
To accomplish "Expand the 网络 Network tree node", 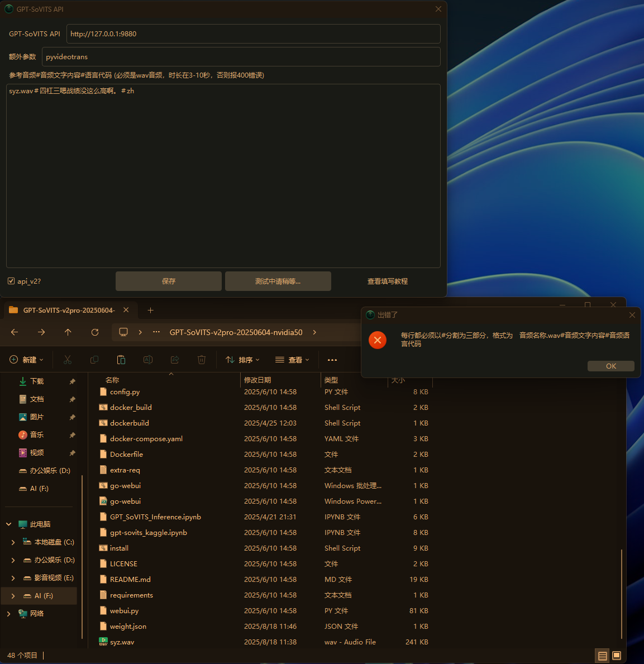I will 9,613.
